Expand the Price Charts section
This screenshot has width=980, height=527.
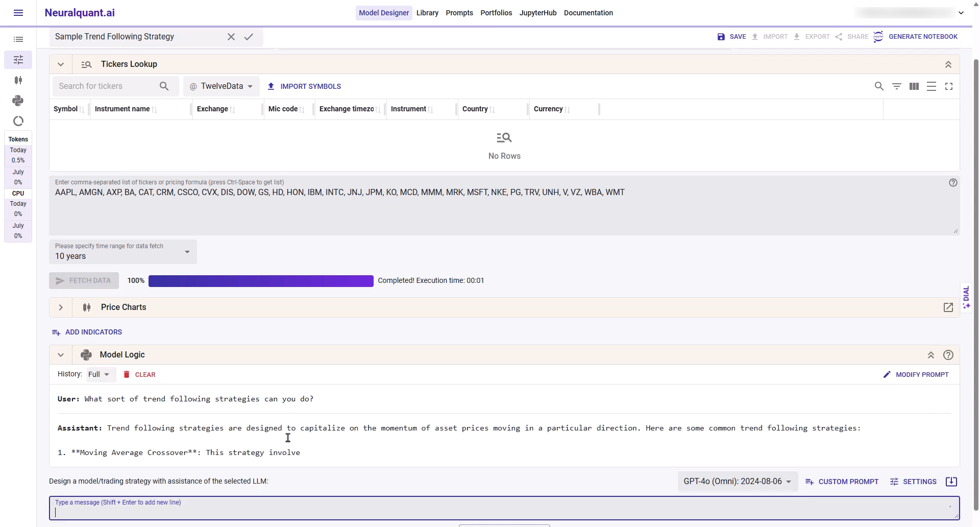click(x=61, y=307)
